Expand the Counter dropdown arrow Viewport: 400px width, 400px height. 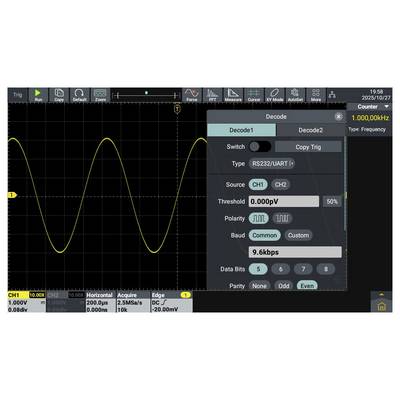(387, 107)
